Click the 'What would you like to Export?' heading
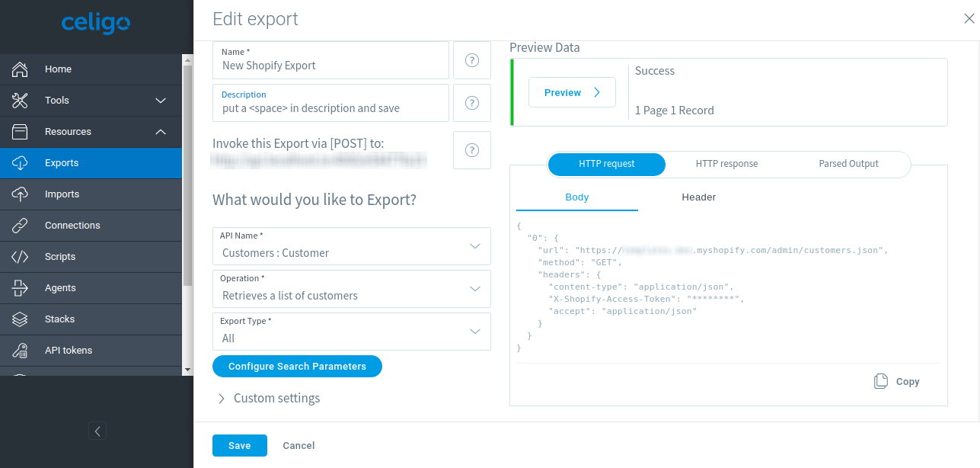 [x=314, y=200]
